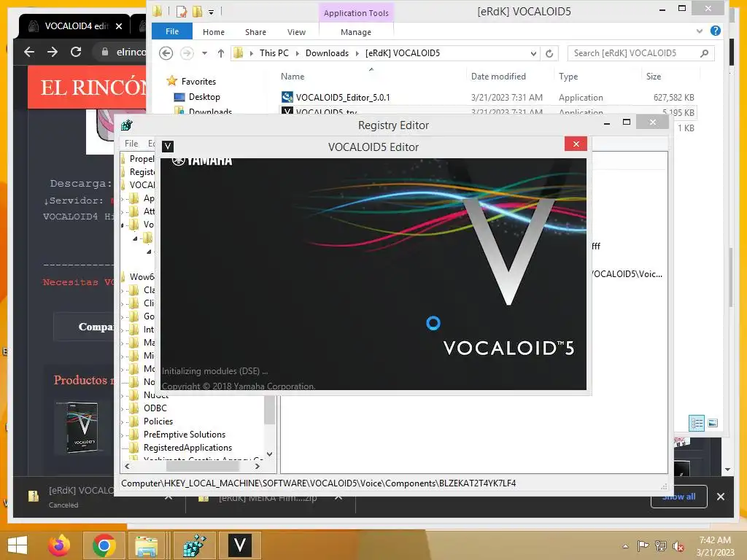Switch Explorer to details view icon

[x=697, y=423]
